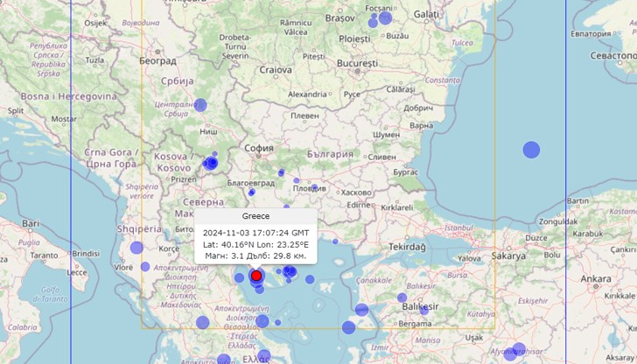Open the small blue marker at Plovdiv
Screen dimensions: 637x364
(x=314, y=188)
